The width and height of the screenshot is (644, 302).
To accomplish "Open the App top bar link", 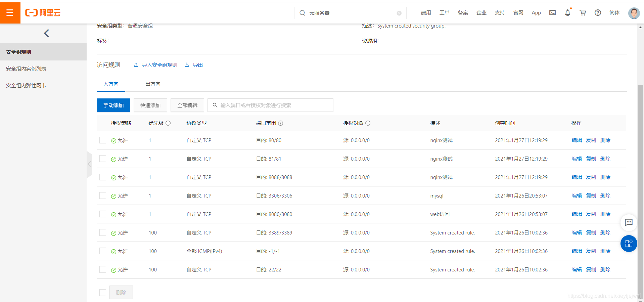I will coord(536,13).
